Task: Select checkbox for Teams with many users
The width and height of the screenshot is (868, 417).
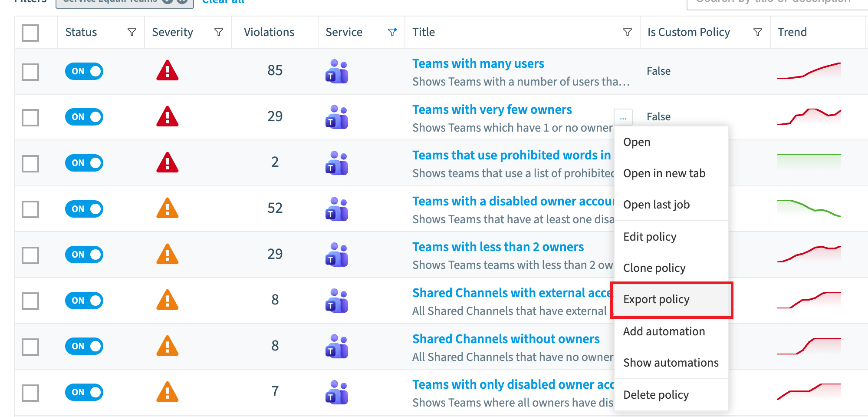Action: [x=30, y=72]
